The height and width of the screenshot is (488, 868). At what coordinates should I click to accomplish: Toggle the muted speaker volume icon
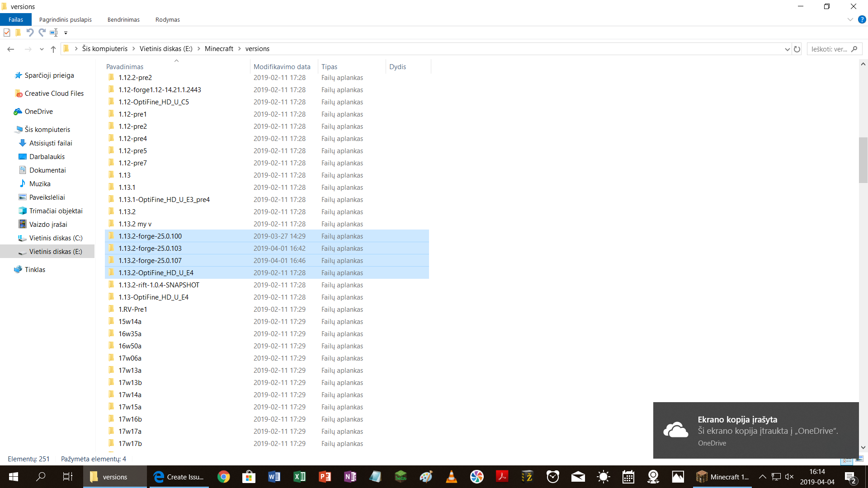tap(789, 477)
